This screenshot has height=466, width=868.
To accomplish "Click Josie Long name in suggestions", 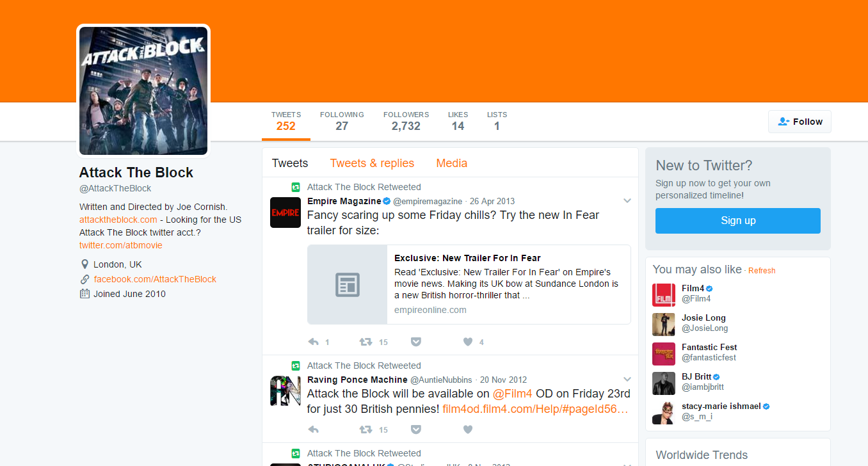I will tap(703, 317).
